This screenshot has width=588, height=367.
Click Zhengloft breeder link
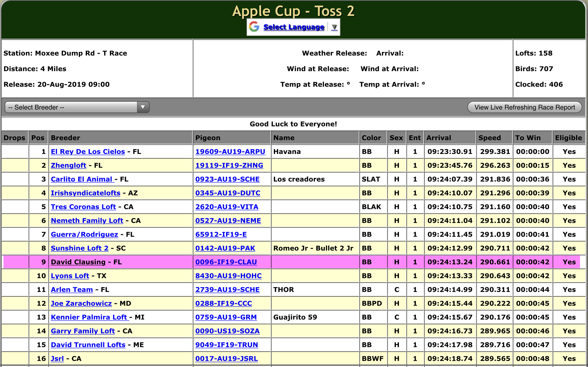click(69, 165)
